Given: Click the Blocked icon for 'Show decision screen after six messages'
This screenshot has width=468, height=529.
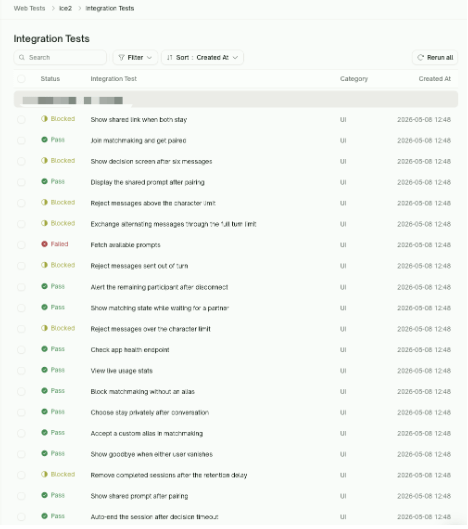Looking at the screenshot, I should point(44,161).
